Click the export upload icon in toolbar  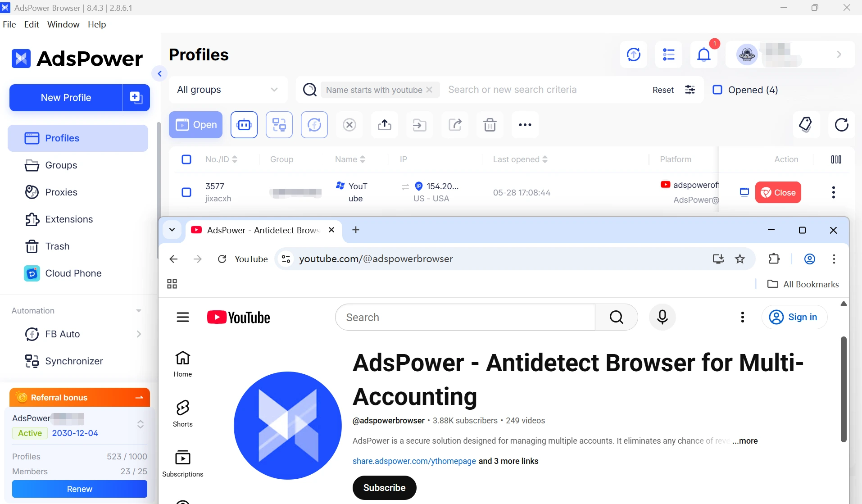[x=385, y=125]
